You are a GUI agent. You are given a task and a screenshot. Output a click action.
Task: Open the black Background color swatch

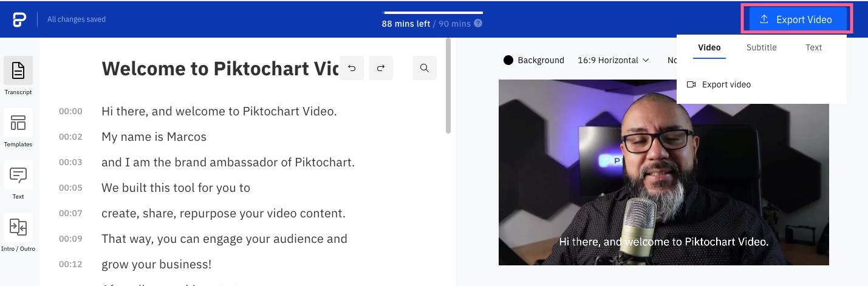(x=508, y=60)
